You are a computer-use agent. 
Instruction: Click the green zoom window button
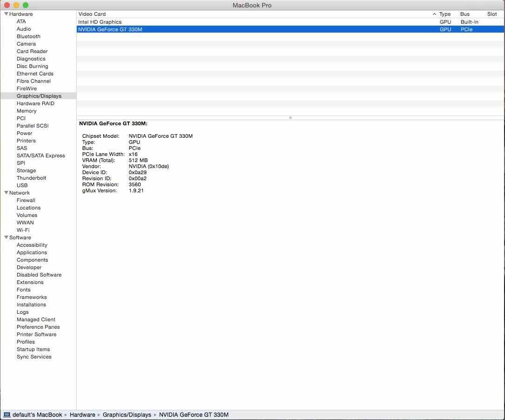[26, 5]
